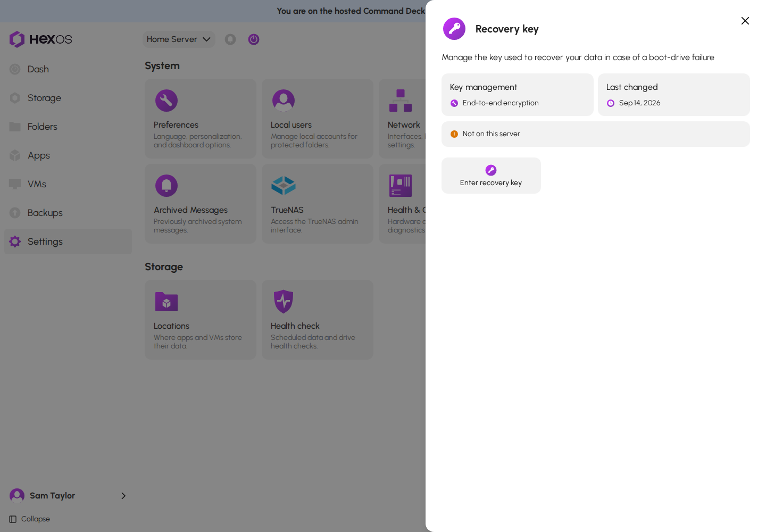
Task: Expand Sam Taylor account chevron
Action: (x=123, y=496)
